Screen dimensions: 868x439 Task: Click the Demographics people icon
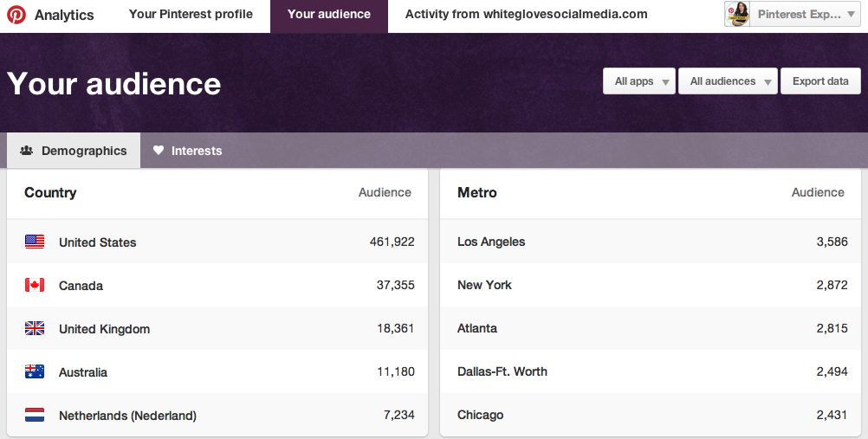pyautogui.click(x=26, y=151)
